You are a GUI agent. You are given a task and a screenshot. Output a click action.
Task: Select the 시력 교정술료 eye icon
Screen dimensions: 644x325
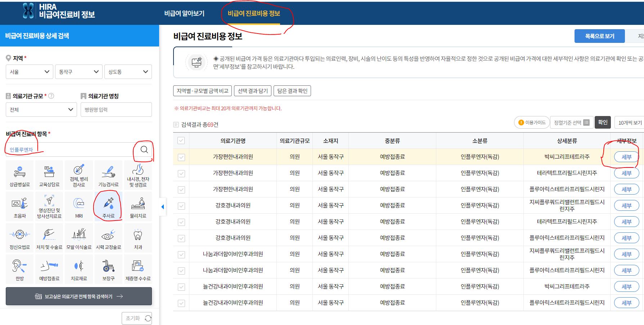pos(108,238)
